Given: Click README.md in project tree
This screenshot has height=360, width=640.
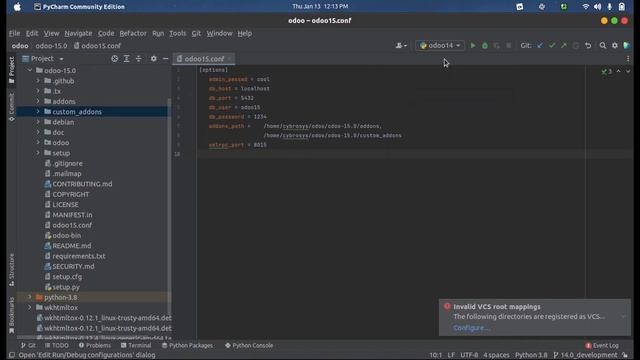Looking at the screenshot, I should pos(71,246).
